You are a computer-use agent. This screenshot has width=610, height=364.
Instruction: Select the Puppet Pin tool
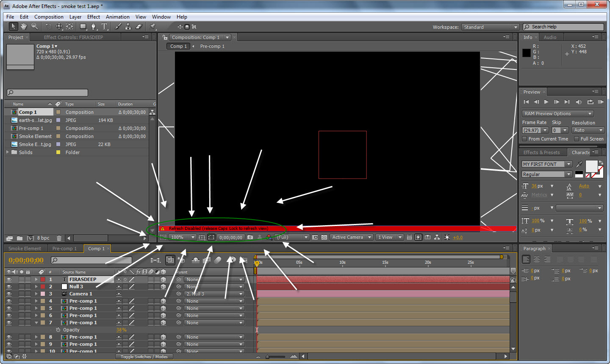(x=153, y=26)
